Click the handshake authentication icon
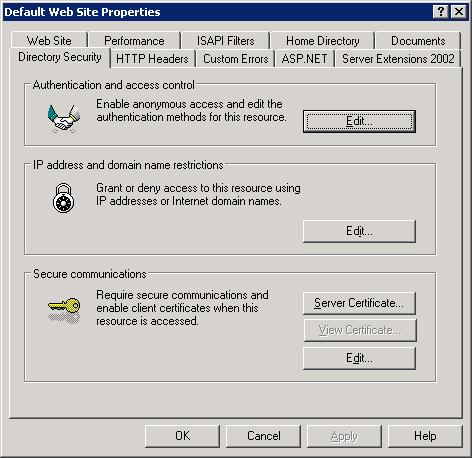 pyautogui.click(x=64, y=119)
